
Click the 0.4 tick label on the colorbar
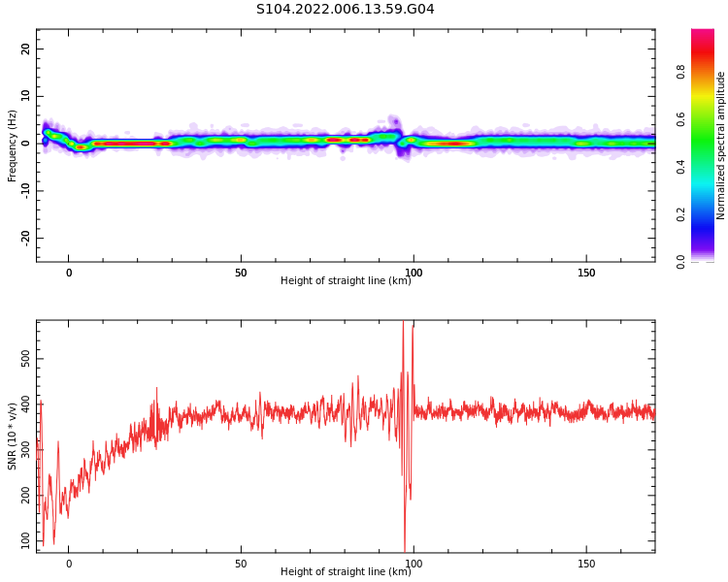pos(680,167)
